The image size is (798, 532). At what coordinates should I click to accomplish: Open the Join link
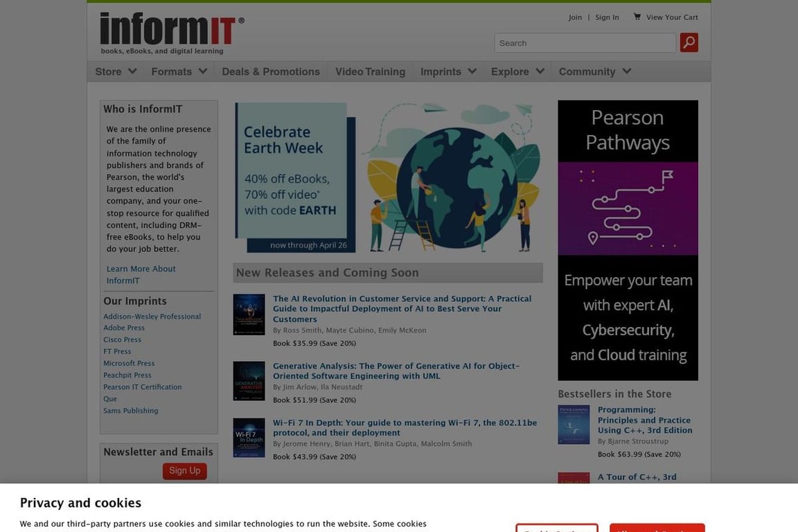(x=575, y=17)
